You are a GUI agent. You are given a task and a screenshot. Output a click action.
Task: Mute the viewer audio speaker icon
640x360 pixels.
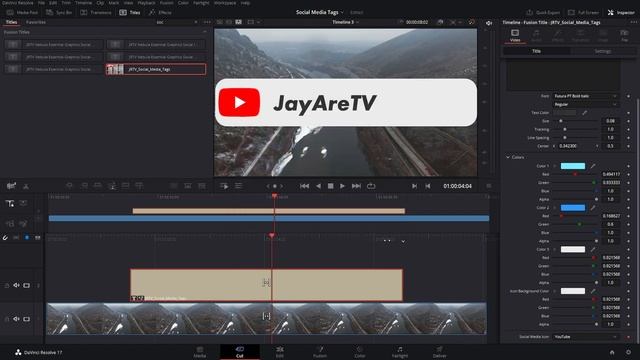coord(489,23)
